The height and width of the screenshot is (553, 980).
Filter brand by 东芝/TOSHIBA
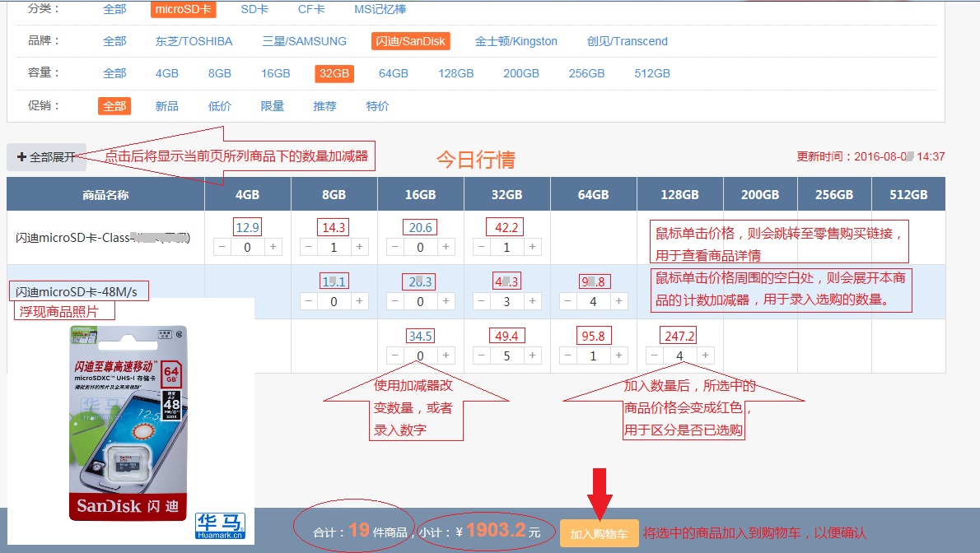194,41
